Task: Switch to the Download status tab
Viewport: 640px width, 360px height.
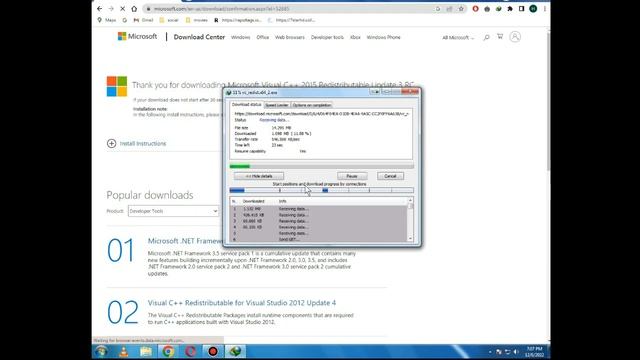Action: 246,104
